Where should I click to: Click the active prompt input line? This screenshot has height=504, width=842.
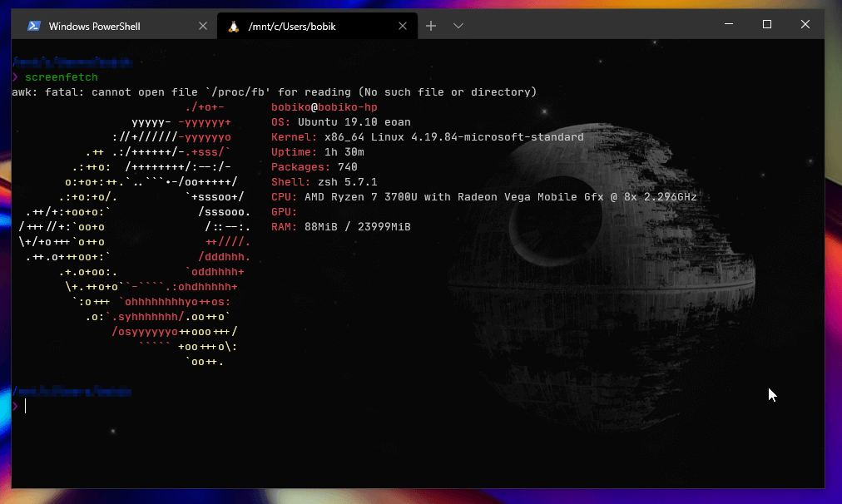coord(418,407)
